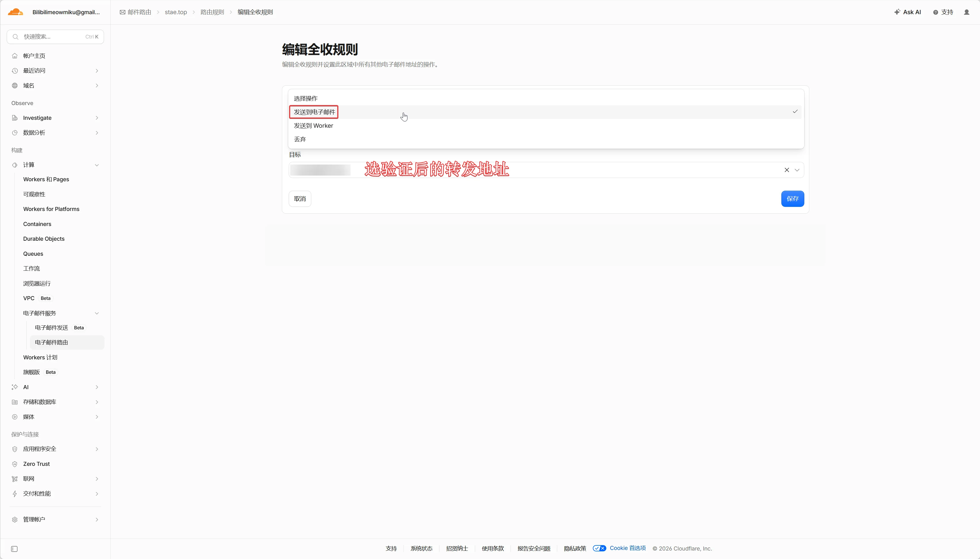Viewport: 980px width, 559px height.
Task: Select the 选择操作 placeholder option
Action: coord(546,99)
